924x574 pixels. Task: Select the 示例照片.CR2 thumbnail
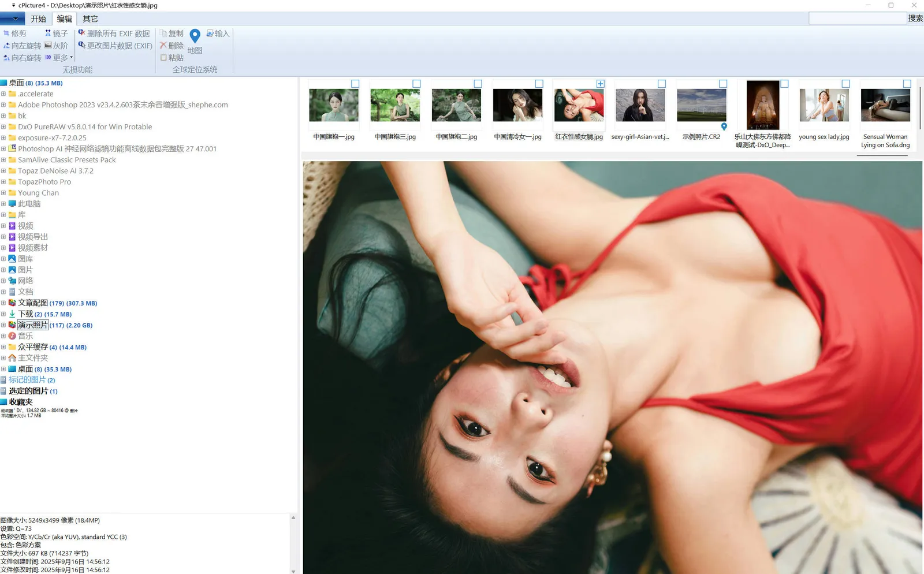click(701, 105)
